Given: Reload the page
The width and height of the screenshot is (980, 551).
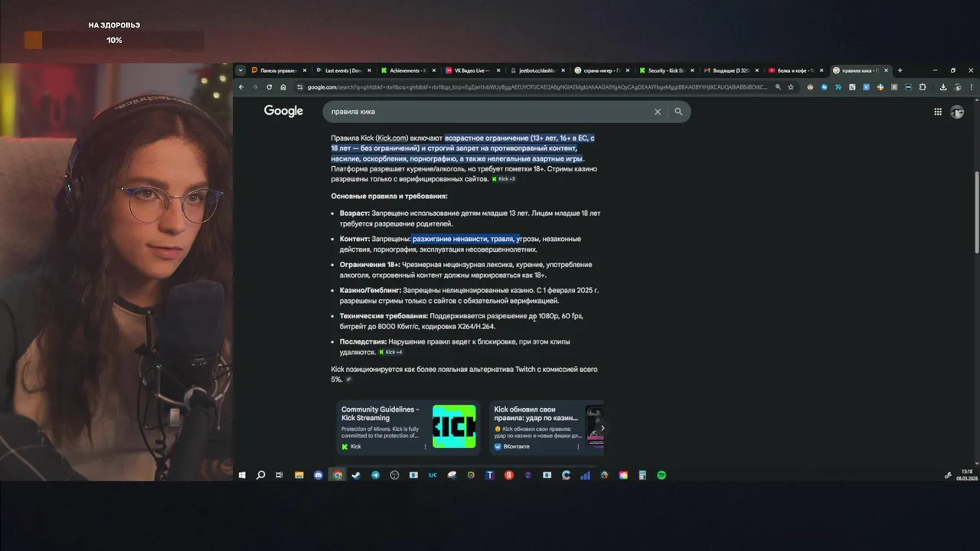Looking at the screenshot, I should [x=269, y=87].
